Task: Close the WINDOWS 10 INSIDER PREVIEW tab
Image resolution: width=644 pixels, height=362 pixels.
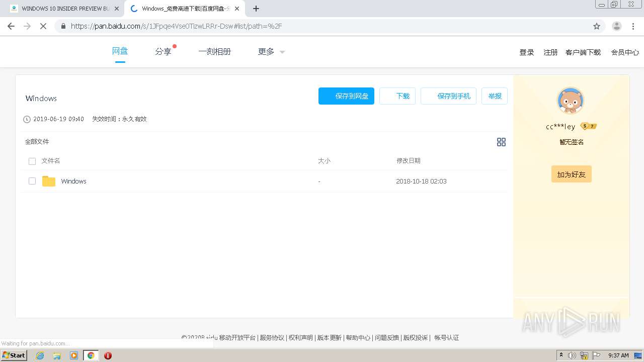Action: coord(117,9)
